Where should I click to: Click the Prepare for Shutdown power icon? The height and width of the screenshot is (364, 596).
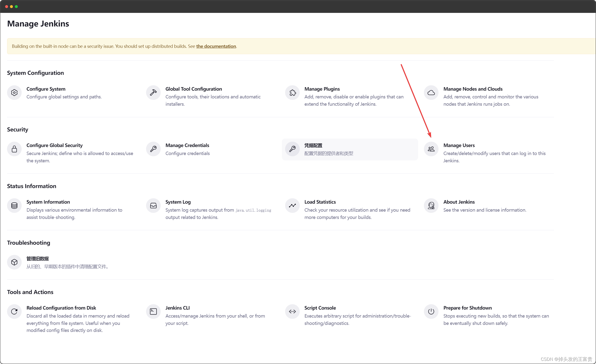pyautogui.click(x=431, y=312)
